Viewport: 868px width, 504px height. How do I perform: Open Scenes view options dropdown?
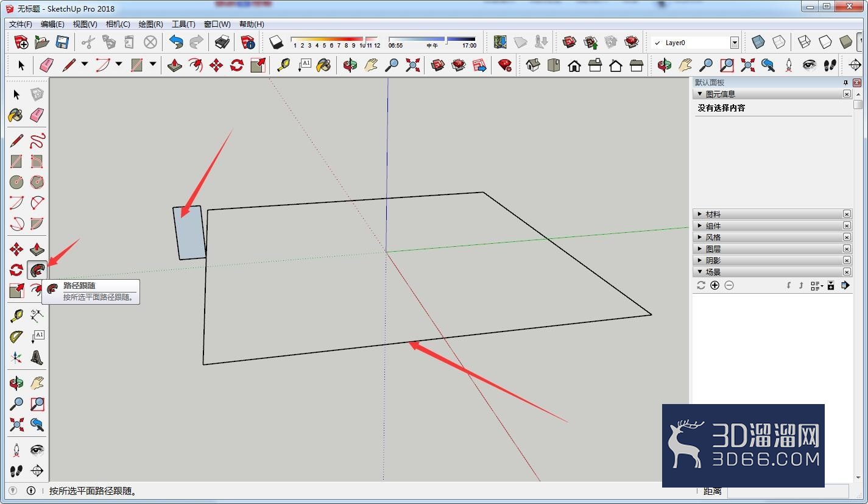point(817,285)
